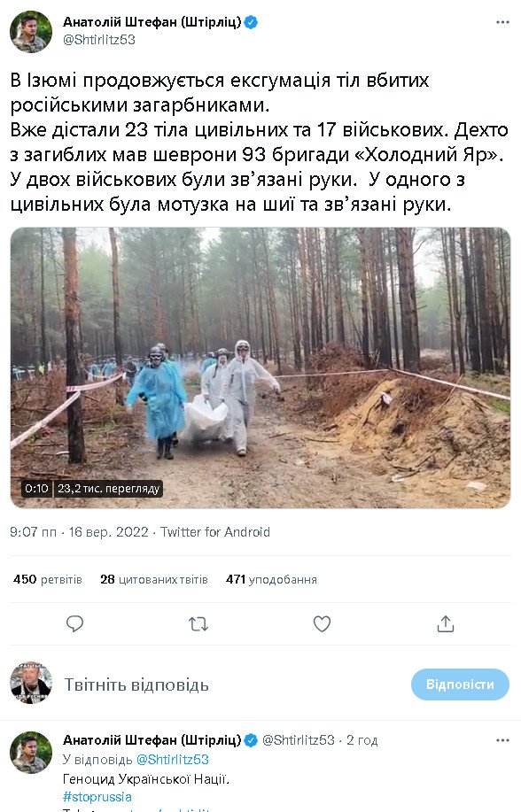This screenshot has height=812, width=521.
Task: View the 450 ретвітів list
Action: (x=48, y=579)
